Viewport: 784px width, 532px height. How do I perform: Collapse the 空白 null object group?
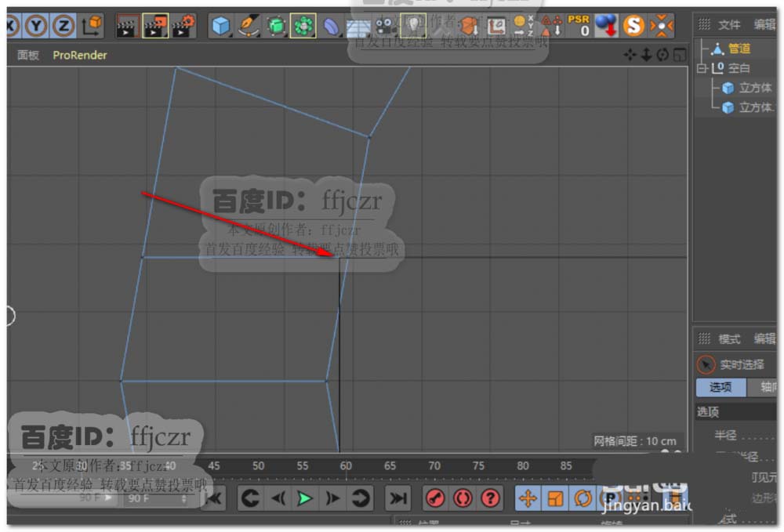coord(702,68)
